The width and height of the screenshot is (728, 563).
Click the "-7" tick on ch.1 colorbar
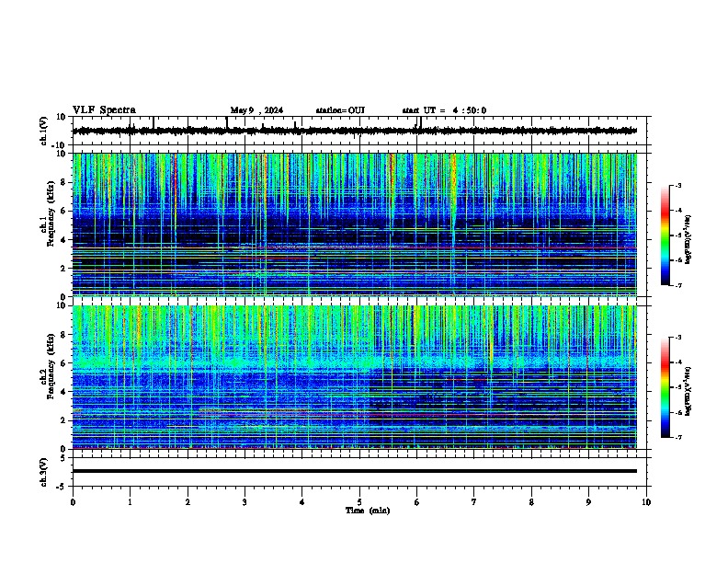pyautogui.click(x=678, y=286)
